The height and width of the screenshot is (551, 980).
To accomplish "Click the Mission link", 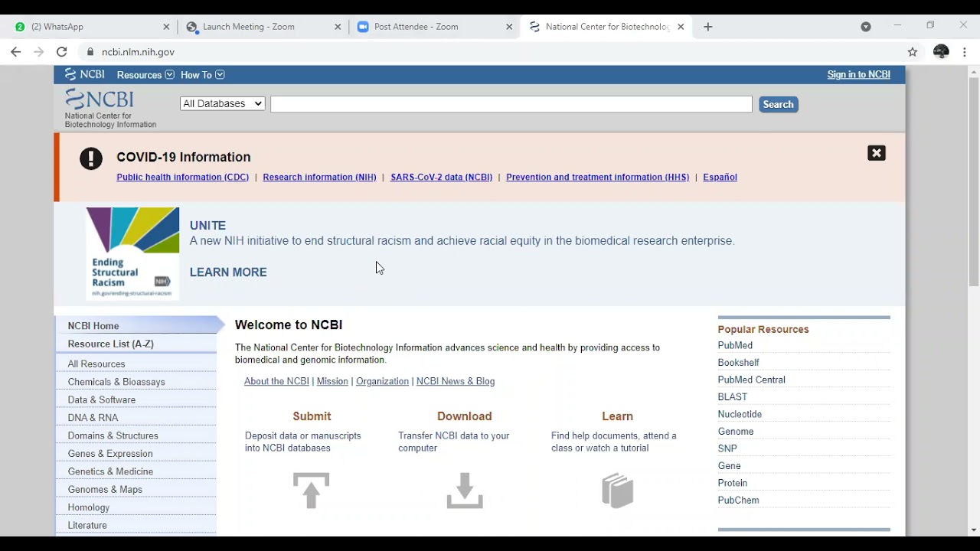I will click(x=332, y=381).
